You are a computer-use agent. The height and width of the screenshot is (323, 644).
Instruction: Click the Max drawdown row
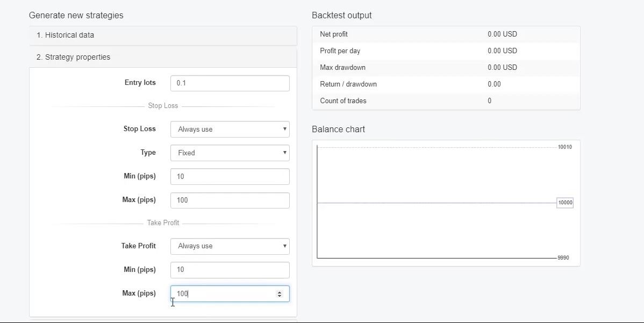click(x=446, y=68)
